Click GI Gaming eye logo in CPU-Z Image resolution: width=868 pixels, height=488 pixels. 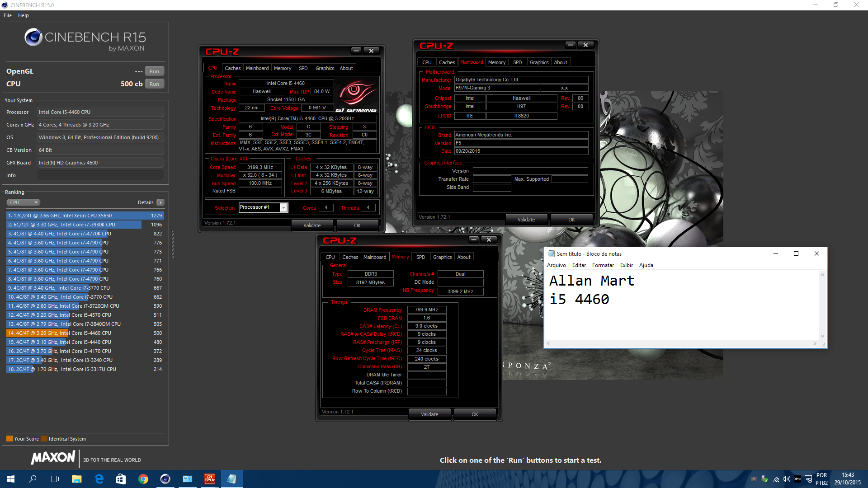click(x=356, y=96)
